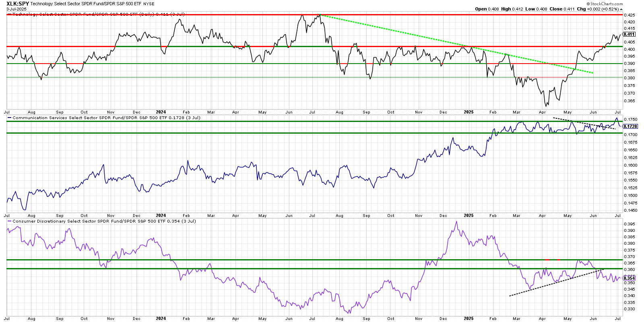Click the boxed 0.1728 current price tag
Viewport: 644px width, 322px height.
630,126
